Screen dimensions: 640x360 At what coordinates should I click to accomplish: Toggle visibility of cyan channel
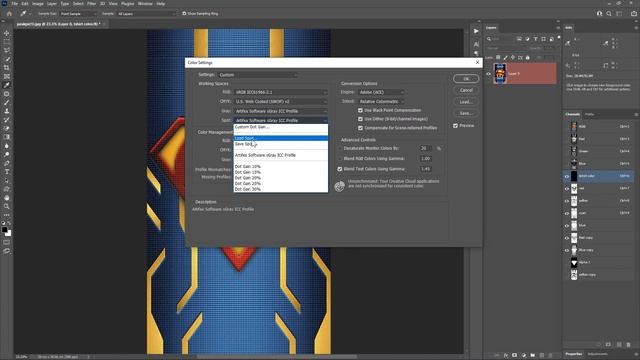567,213
